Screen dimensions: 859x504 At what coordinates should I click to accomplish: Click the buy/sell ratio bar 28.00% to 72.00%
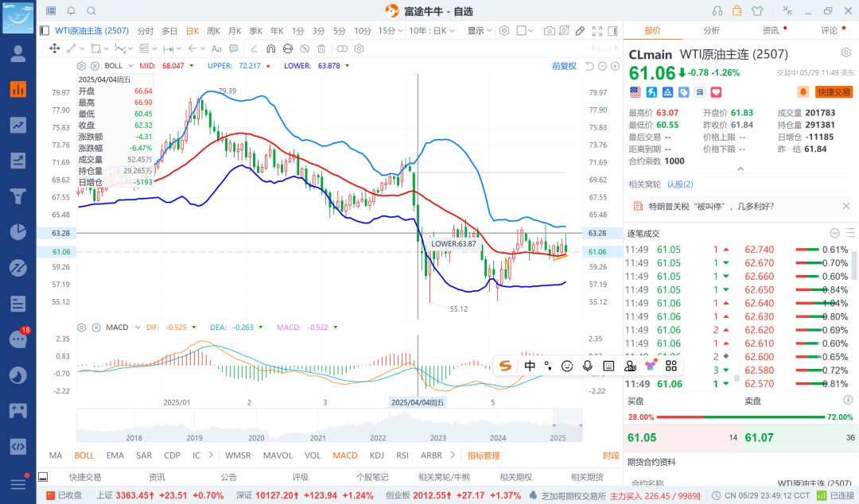[x=740, y=417]
